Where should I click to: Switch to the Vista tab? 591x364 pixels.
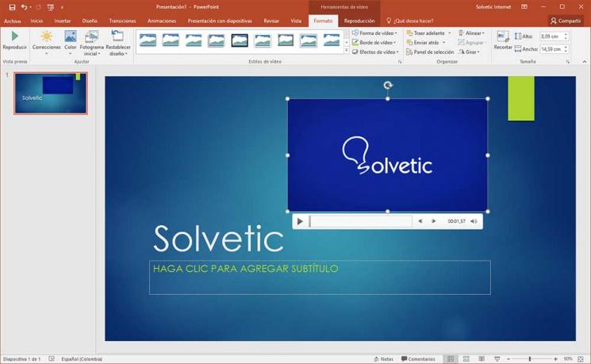[296, 21]
